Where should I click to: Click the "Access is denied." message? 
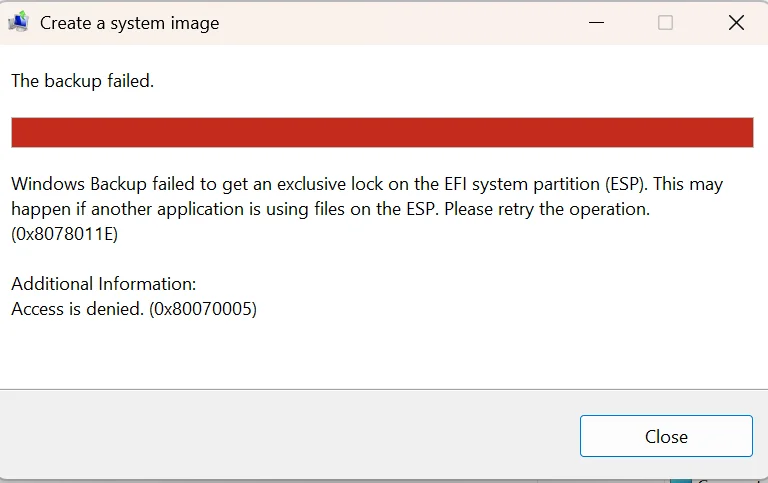(x=77, y=309)
